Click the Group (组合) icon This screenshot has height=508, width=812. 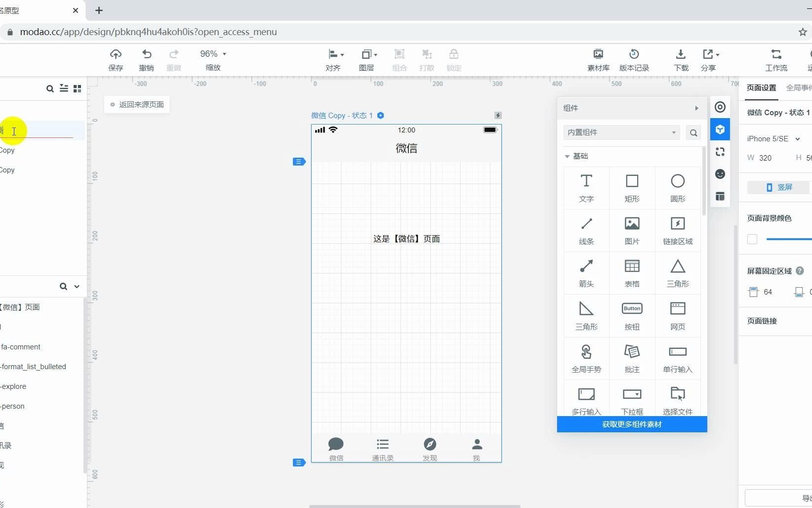[400, 54]
